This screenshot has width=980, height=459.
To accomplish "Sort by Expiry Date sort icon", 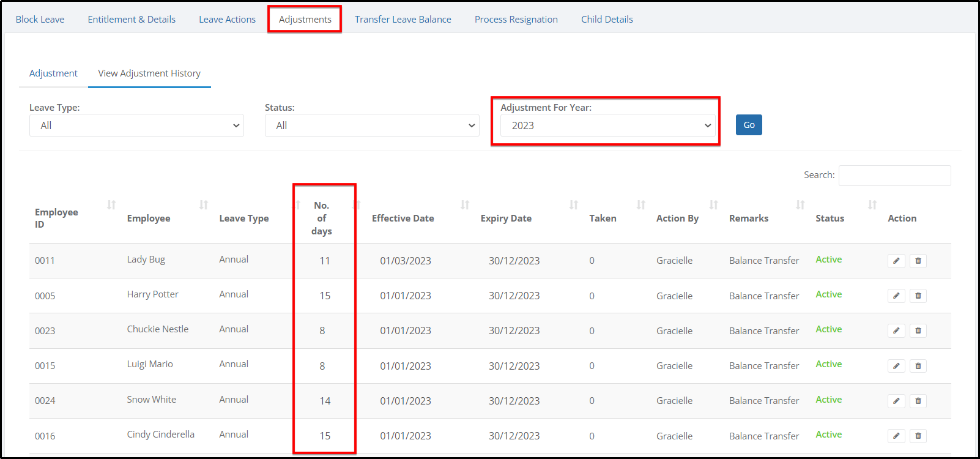I will (574, 204).
